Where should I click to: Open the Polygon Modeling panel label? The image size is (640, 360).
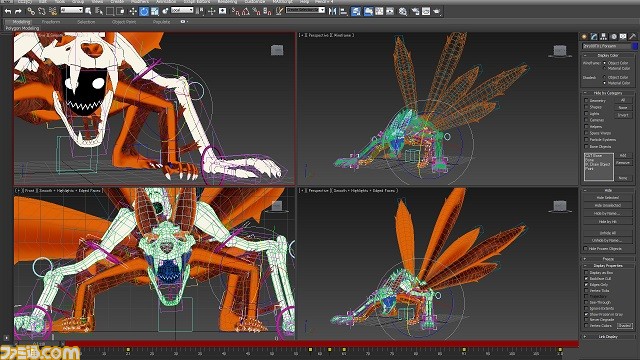[x=22, y=28]
